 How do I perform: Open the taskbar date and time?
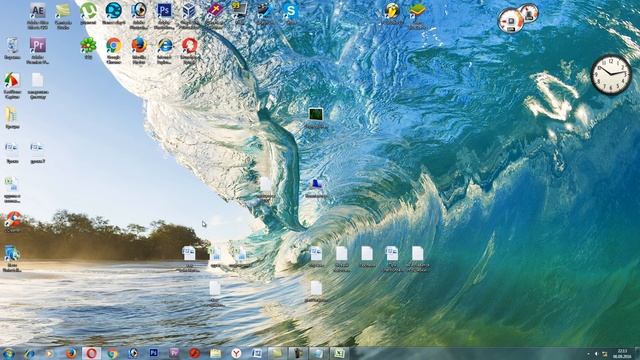(622, 353)
